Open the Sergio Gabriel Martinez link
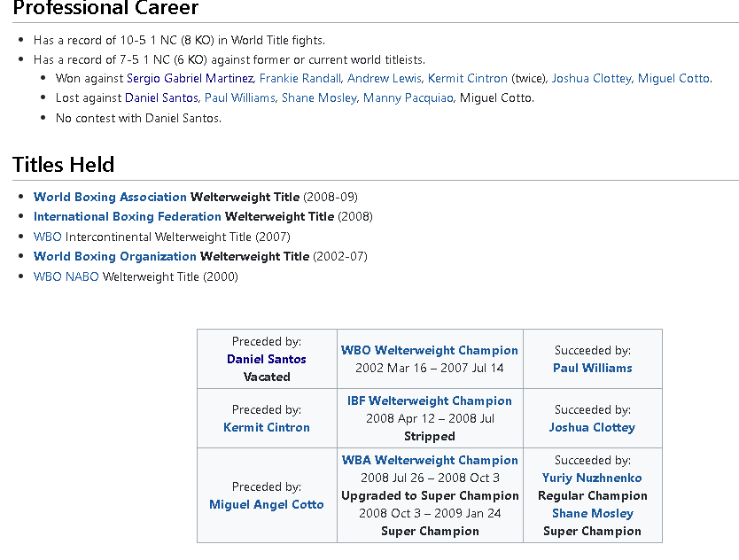 pos(190,78)
